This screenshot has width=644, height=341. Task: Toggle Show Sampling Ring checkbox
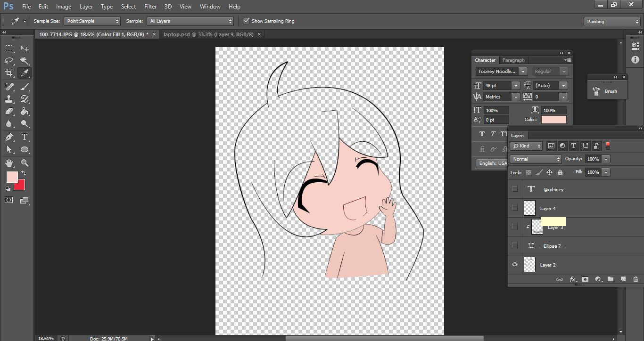[x=246, y=21]
